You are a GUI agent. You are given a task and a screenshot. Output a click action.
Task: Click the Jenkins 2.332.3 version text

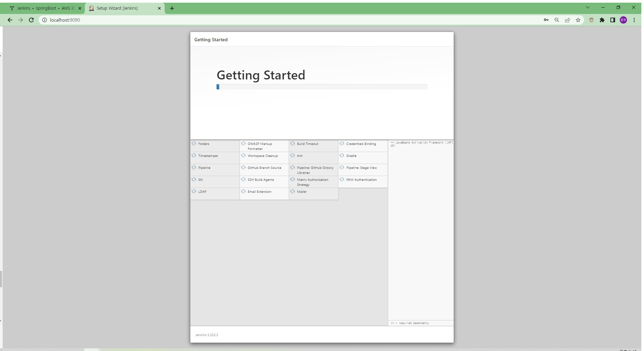pyautogui.click(x=207, y=335)
